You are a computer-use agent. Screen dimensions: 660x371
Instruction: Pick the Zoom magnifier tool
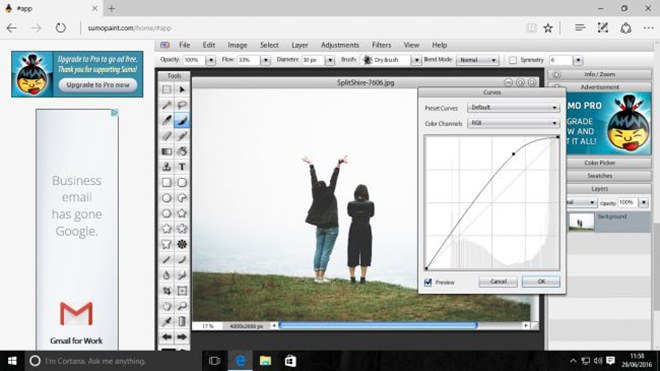coord(182,306)
